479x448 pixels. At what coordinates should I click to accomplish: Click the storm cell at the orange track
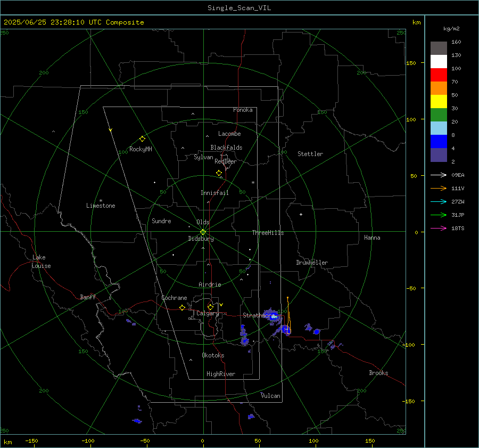(286, 330)
